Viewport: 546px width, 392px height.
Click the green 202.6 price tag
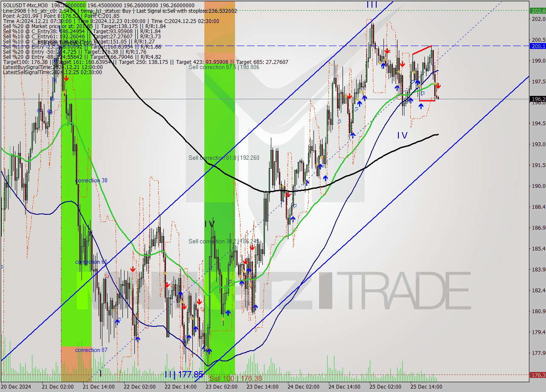coord(537,10)
